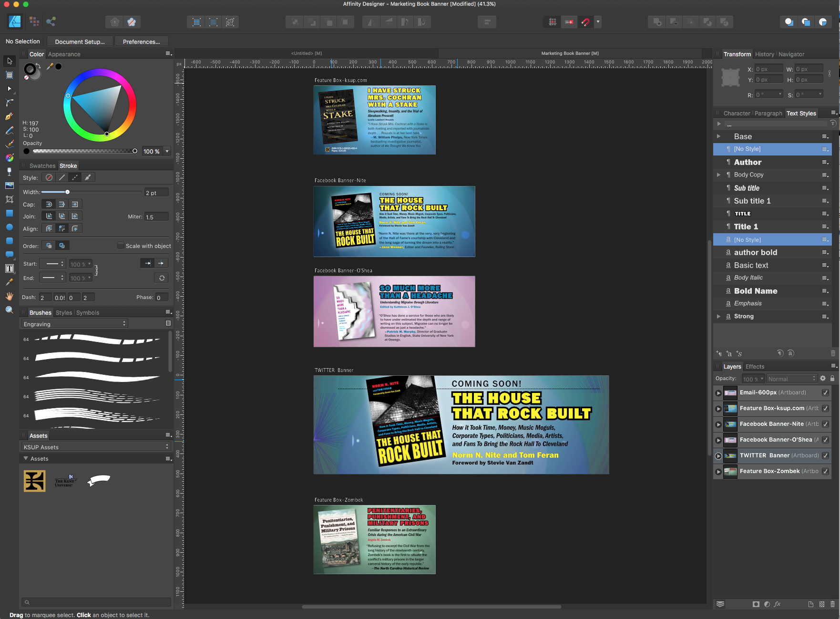Click the Document Setup button

[x=80, y=41]
